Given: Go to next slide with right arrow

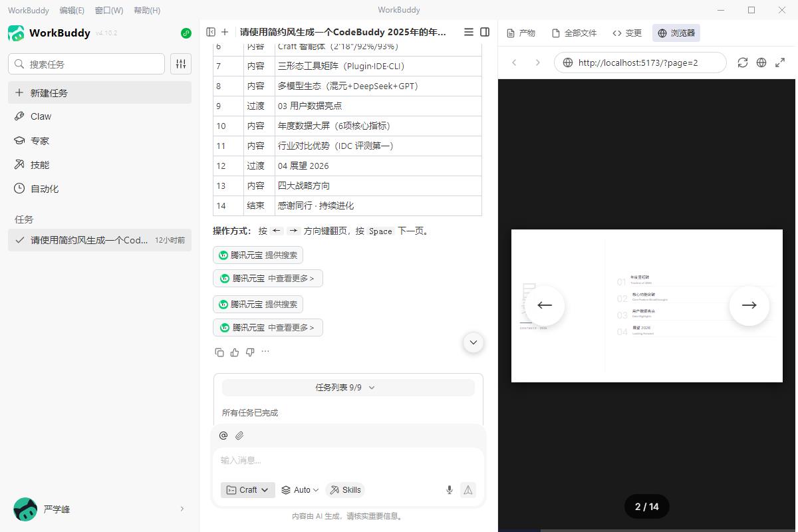Looking at the screenshot, I should (x=749, y=305).
